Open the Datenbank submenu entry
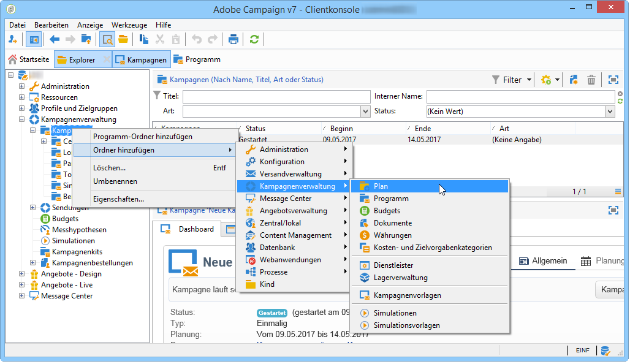This screenshot has height=364, width=630. coord(295,248)
